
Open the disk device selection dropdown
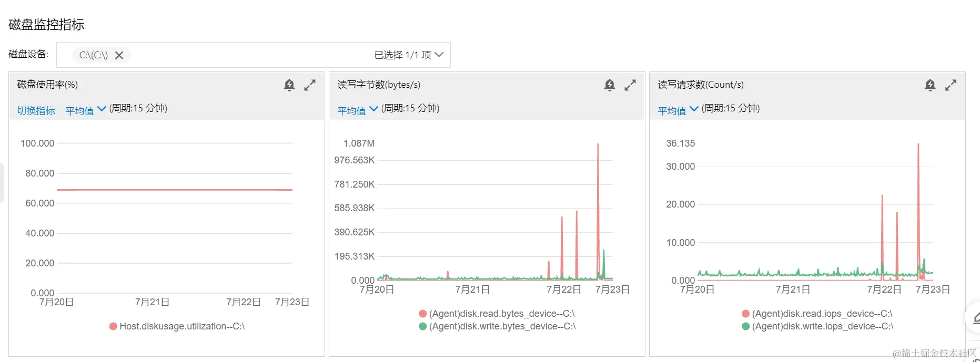[254, 55]
